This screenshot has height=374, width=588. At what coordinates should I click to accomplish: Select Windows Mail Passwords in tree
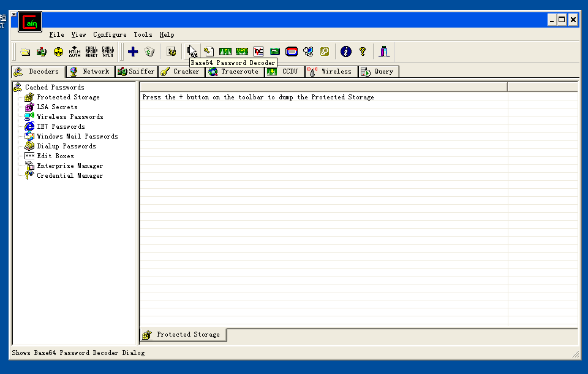coord(77,136)
